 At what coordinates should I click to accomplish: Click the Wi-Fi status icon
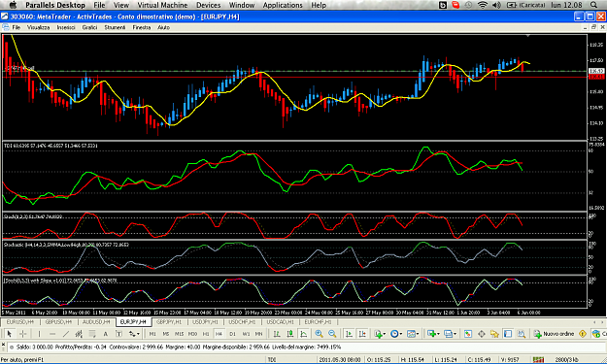[x=483, y=5]
